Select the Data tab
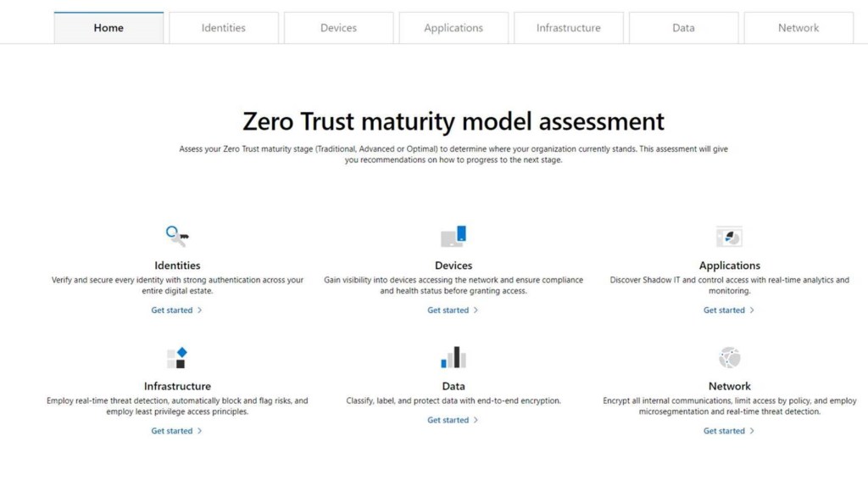 (683, 28)
